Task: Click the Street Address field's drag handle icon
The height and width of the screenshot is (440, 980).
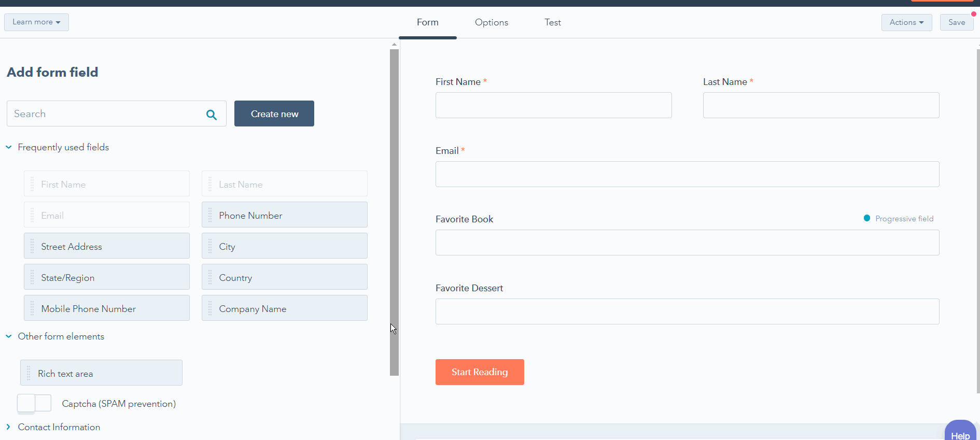Action: coord(32,246)
